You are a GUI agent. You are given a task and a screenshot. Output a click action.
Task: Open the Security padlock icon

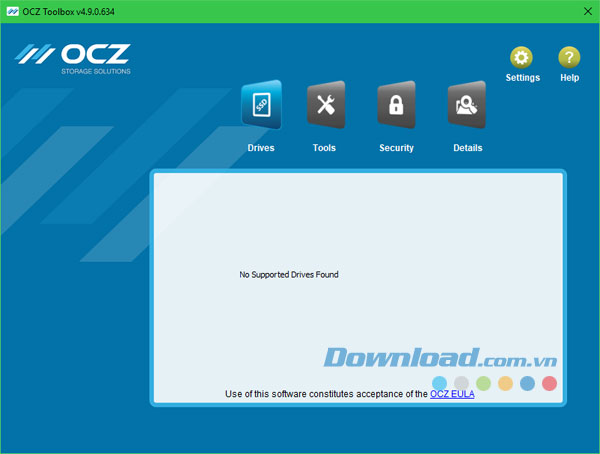click(396, 105)
